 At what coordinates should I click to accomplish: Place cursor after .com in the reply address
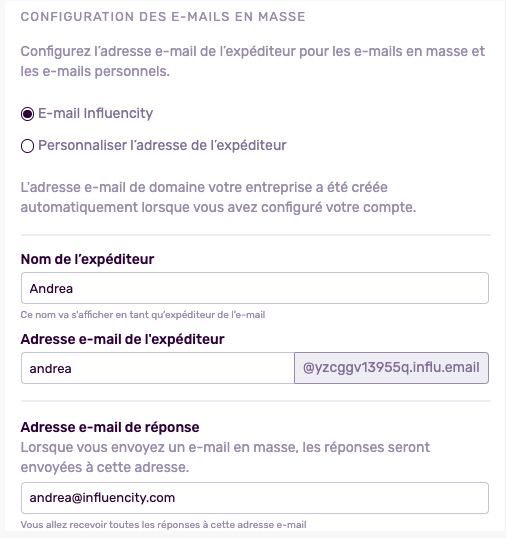pos(176,498)
